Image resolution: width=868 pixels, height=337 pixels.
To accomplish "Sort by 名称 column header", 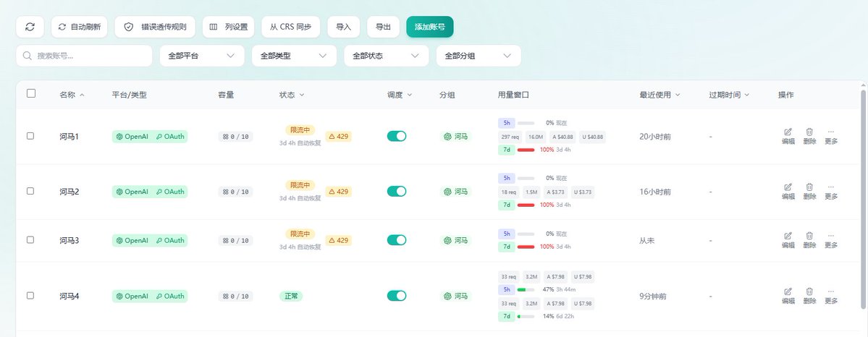I will 72,95.
